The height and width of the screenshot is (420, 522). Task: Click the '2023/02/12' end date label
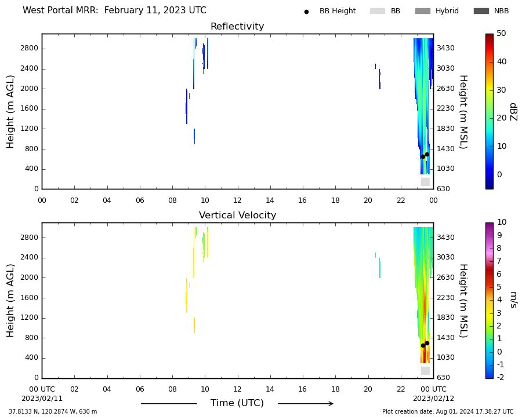(433, 399)
